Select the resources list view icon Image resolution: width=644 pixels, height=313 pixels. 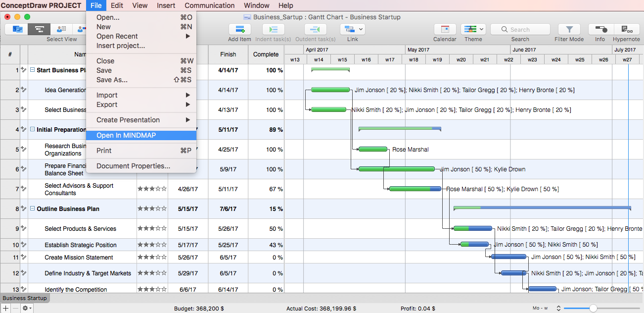click(61, 29)
